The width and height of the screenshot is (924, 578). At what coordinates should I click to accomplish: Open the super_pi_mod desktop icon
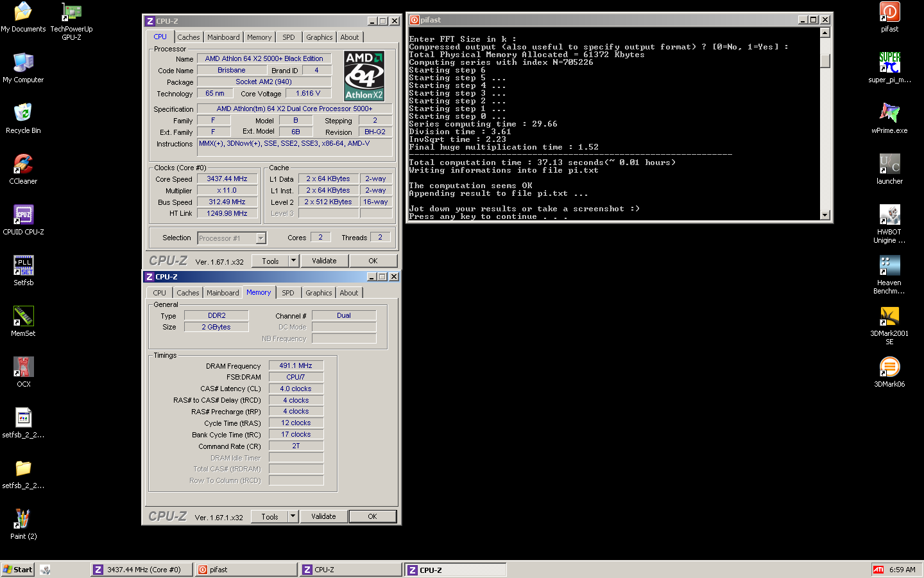tap(889, 62)
